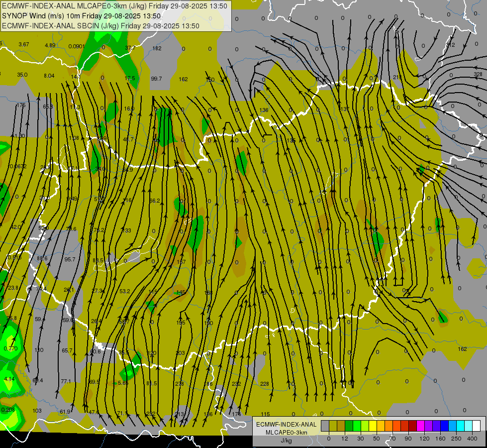Click legend scale label 250
Image resolution: width=487 pixels, height=448 pixels.
[456, 439]
